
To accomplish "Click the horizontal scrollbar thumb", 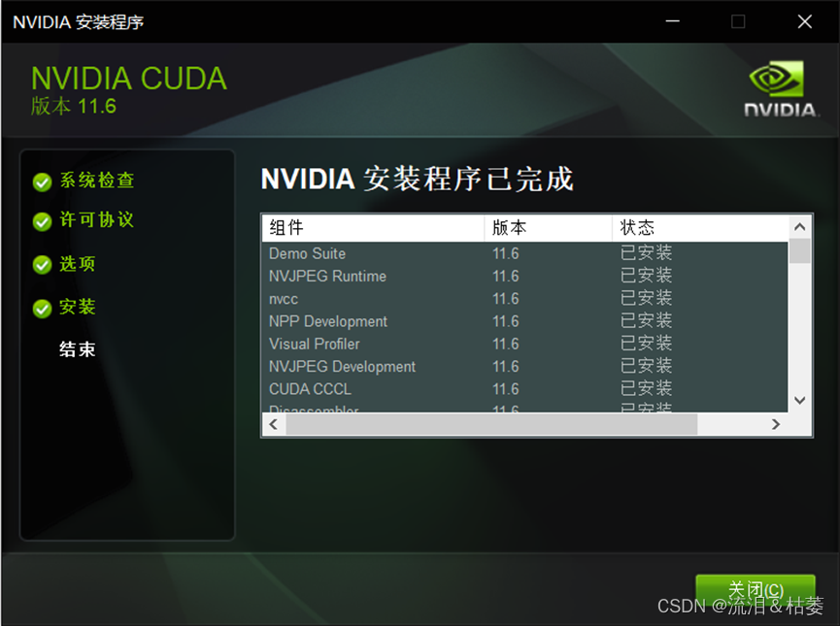I will click(x=491, y=425).
